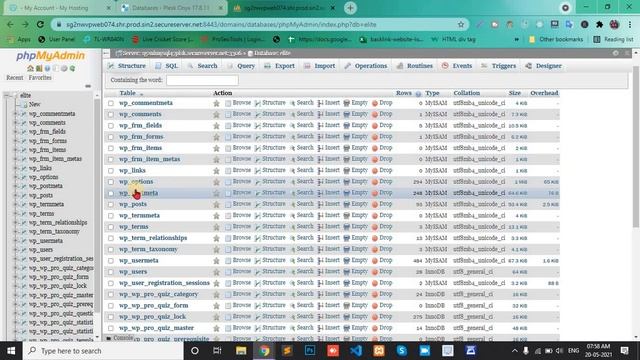Expand wp_options in the sidebar tree
Screen dimensions: 640x360
(x=16, y=177)
